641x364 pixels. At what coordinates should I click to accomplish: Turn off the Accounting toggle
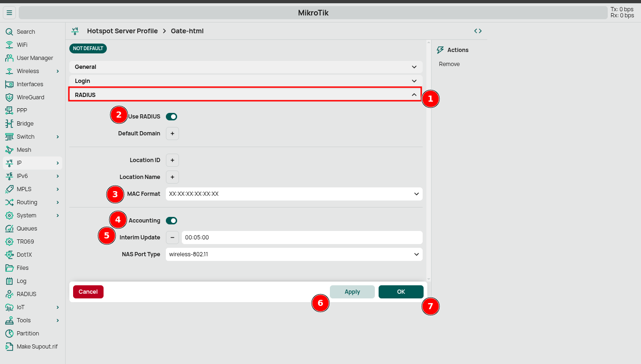click(171, 220)
